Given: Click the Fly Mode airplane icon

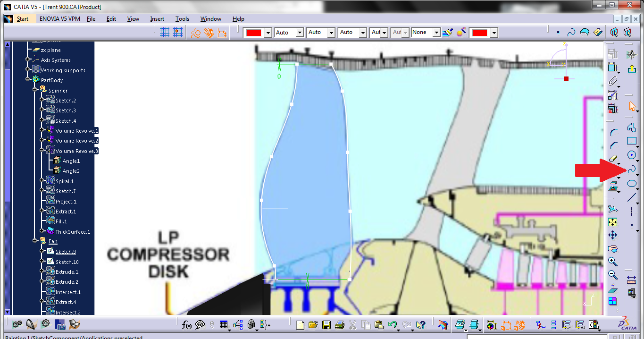Looking at the screenshot, I should click(613, 209).
